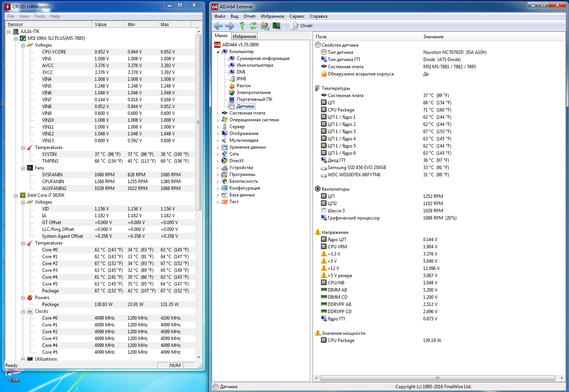Collapse the Temperatures group under Intel Core i7
This screenshot has width=569, height=392.
[23, 243]
